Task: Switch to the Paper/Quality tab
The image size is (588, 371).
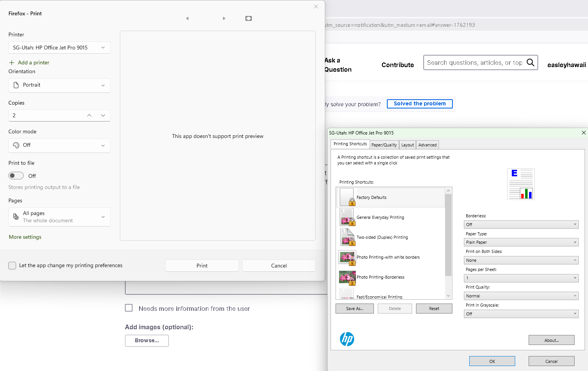Action: [384, 145]
